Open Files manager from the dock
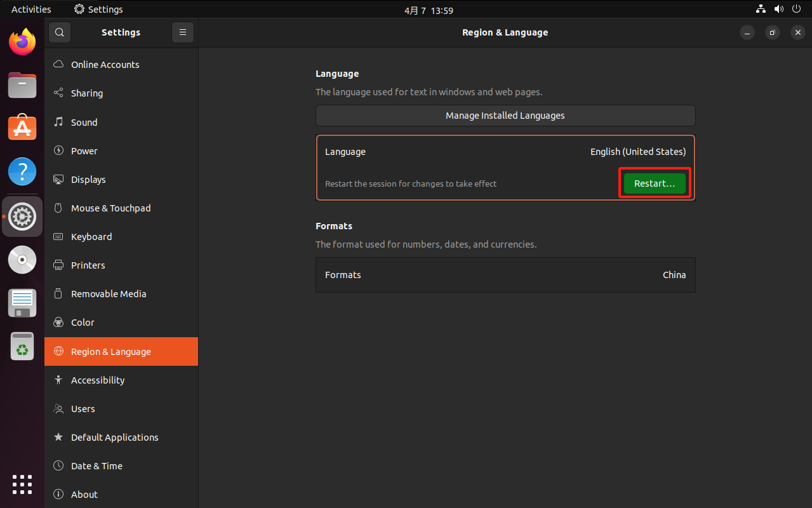 (x=22, y=85)
